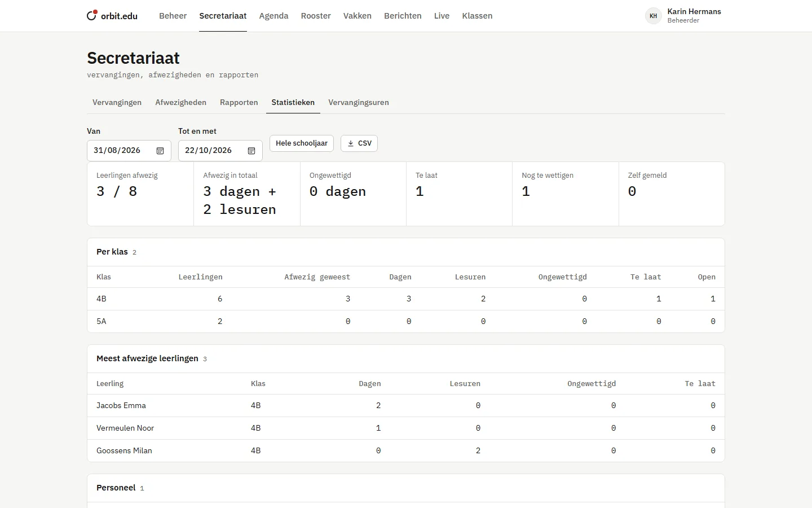Click the Te laat stat card
The height and width of the screenshot is (508, 812).
pos(460,194)
